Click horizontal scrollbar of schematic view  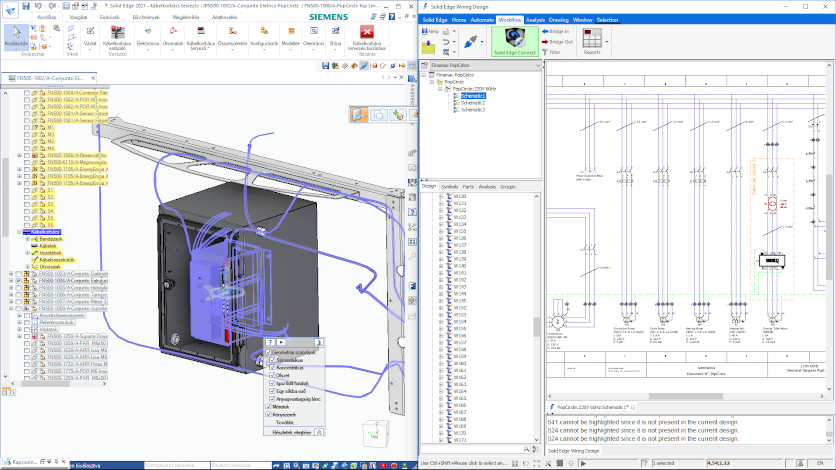[686, 396]
